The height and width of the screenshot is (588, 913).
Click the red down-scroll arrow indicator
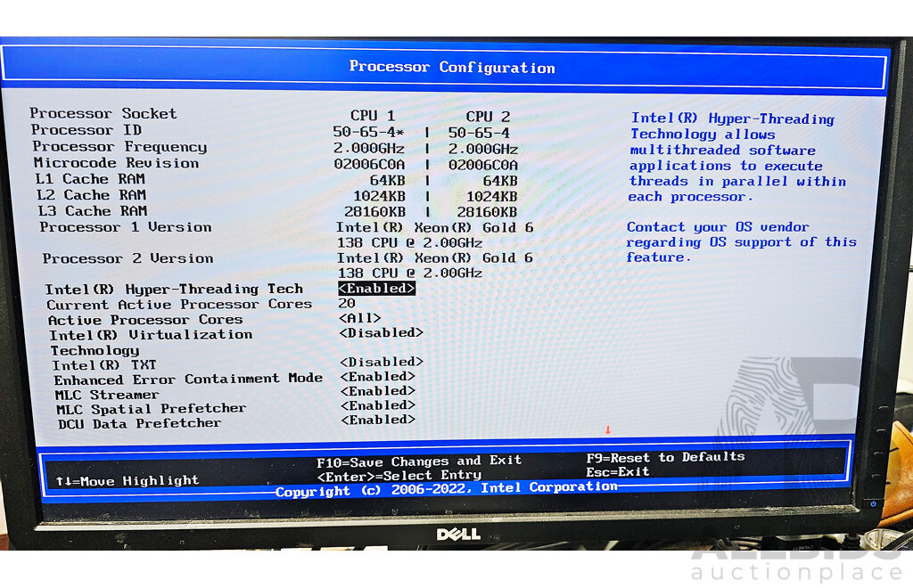tap(609, 429)
